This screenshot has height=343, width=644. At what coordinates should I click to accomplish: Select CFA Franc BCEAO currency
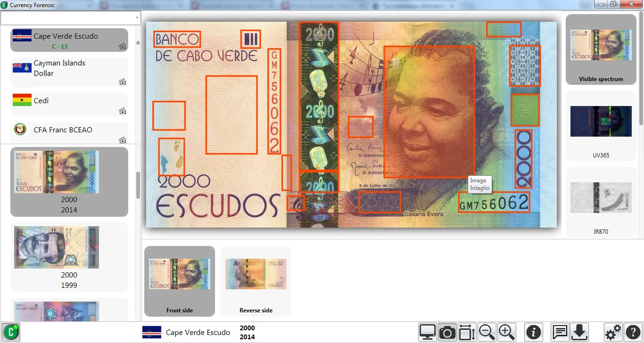point(69,133)
